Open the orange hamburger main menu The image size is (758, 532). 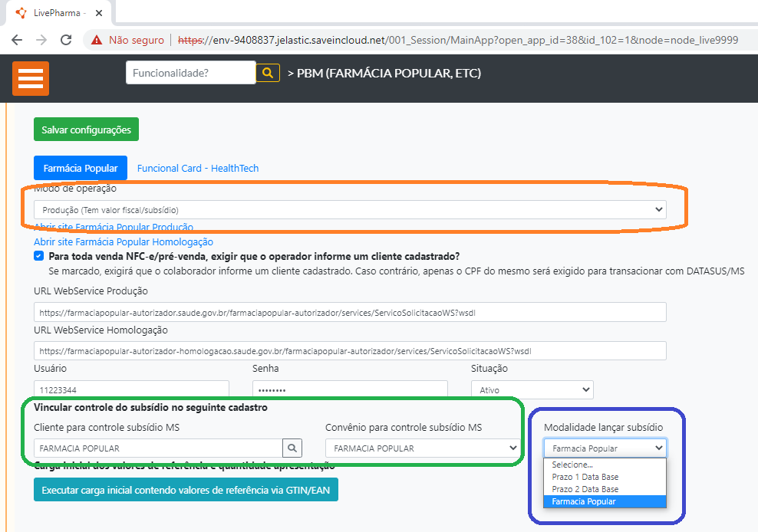pyautogui.click(x=31, y=78)
